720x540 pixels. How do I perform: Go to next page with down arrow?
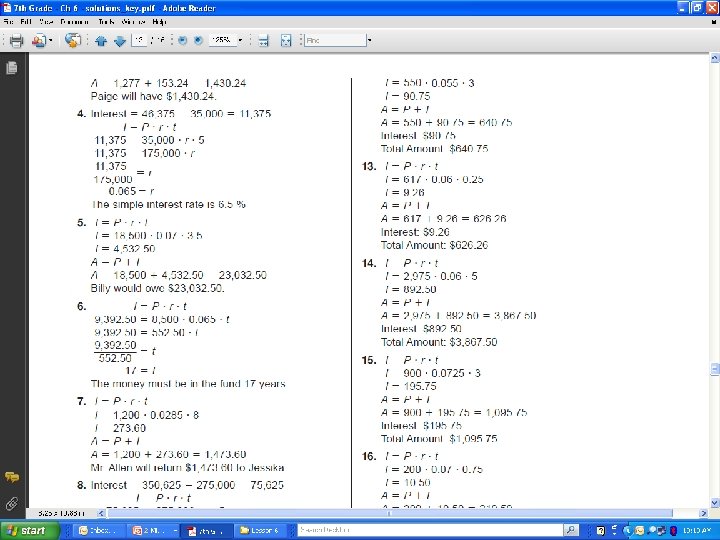click(120, 41)
